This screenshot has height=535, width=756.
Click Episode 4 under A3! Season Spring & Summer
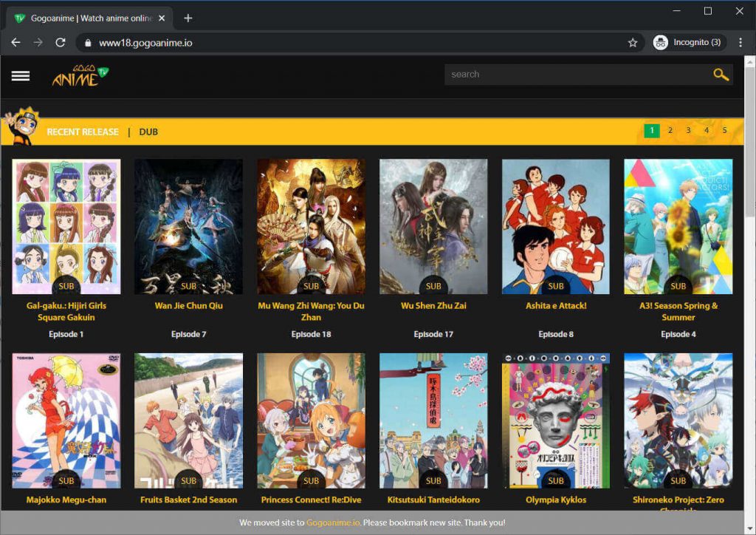click(678, 334)
